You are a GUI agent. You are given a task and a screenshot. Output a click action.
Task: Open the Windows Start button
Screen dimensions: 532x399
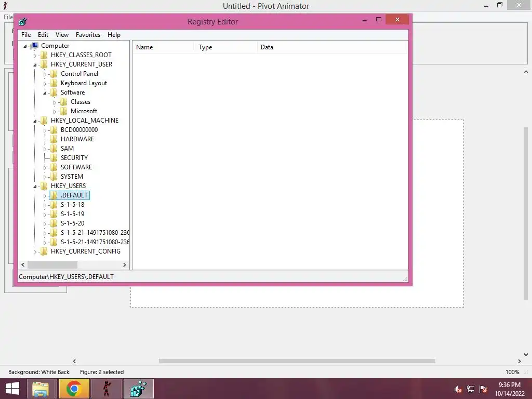point(12,389)
